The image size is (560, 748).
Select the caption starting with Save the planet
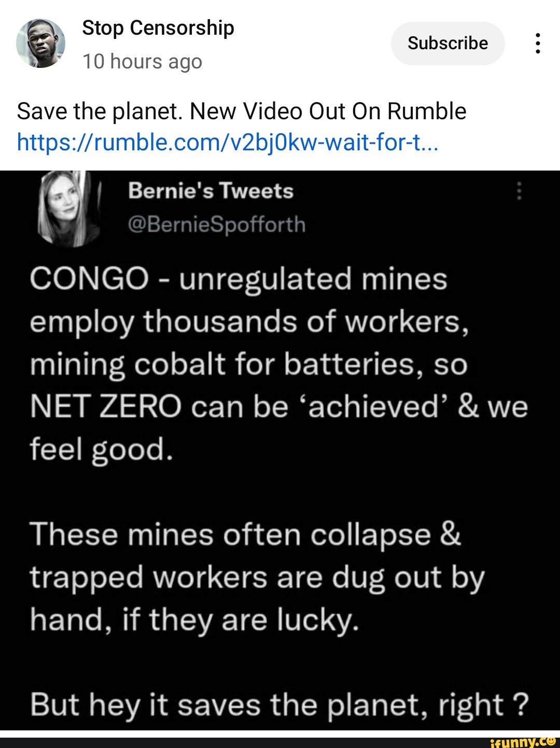pos(241,110)
